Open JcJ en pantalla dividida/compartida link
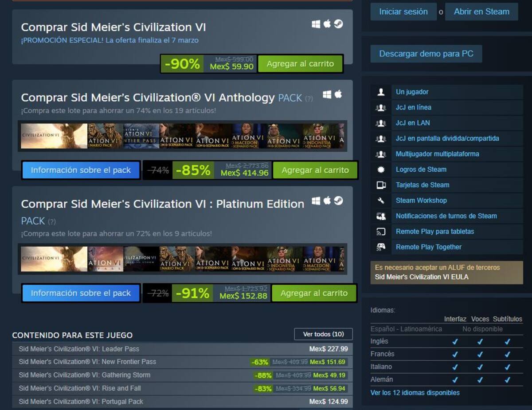This screenshot has height=410, width=532. (x=447, y=138)
